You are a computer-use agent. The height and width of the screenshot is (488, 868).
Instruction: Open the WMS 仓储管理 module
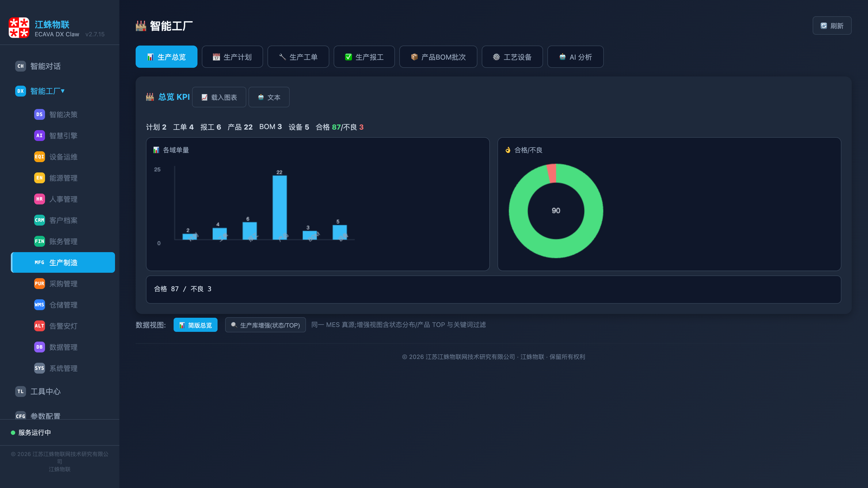63,305
